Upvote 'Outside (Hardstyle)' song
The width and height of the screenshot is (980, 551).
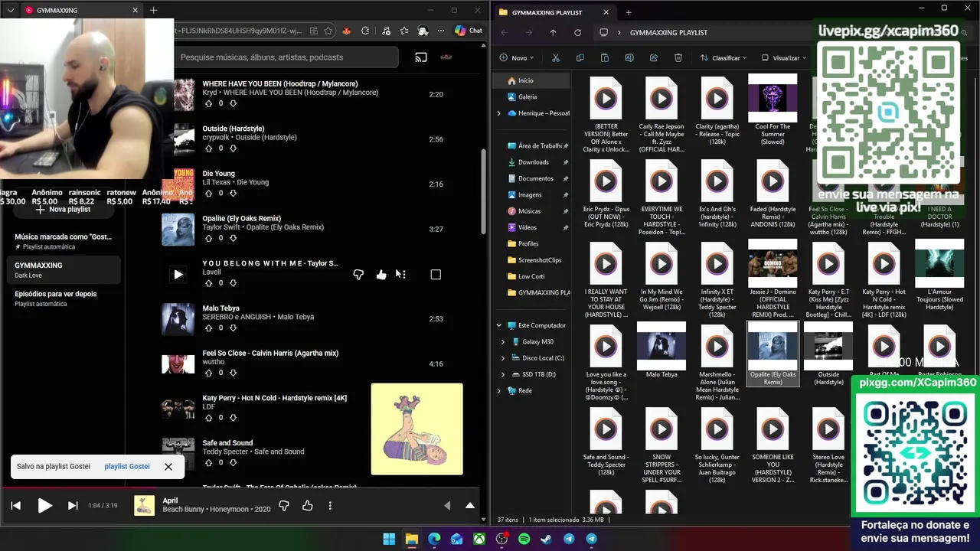[208, 148]
